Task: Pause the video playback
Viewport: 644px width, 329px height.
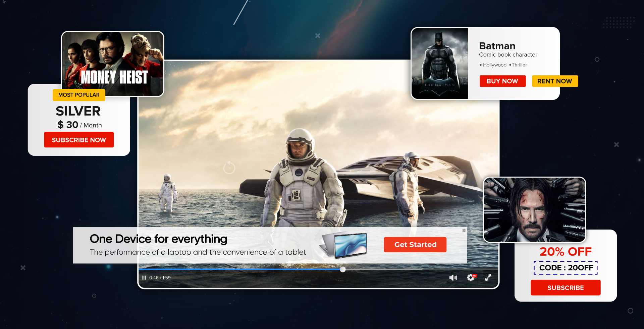Action: (x=144, y=277)
